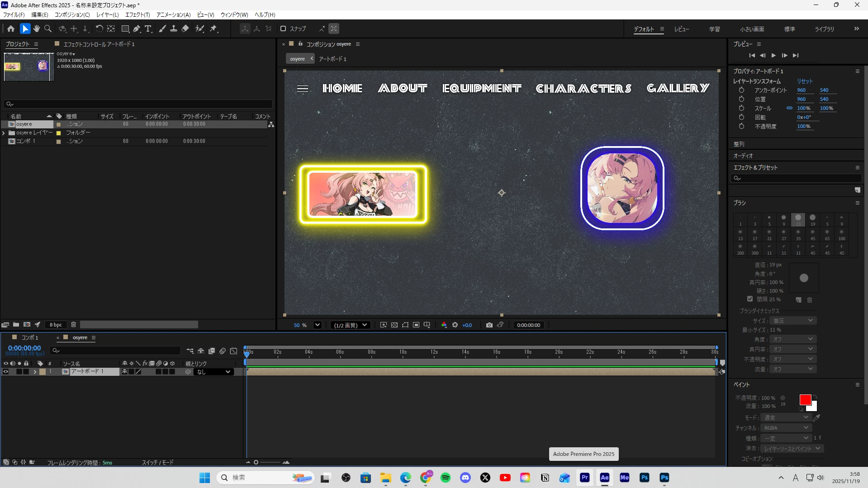Toggle region of interest in viewer
This screenshot has height=488, width=868.
[416, 325]
